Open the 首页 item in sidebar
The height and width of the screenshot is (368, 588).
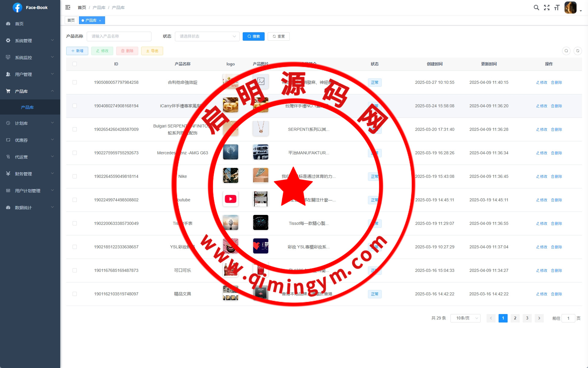coord(19,24)
